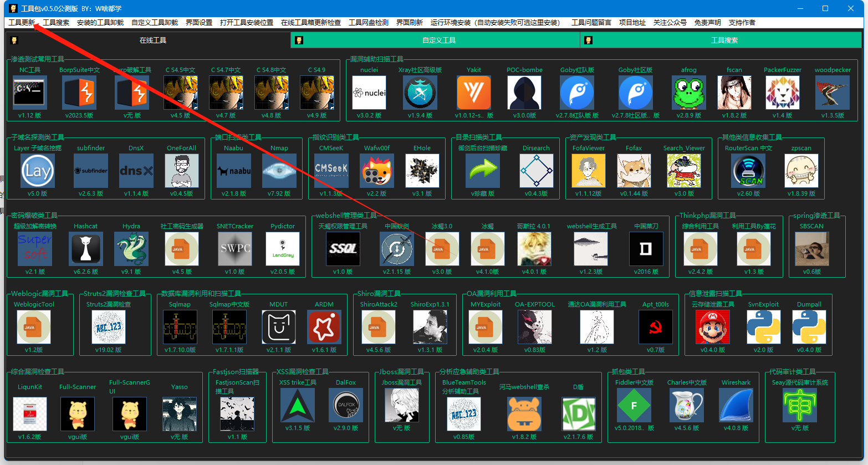Open the 哥斯拉 4.0.1 icon

click(534, 249)
